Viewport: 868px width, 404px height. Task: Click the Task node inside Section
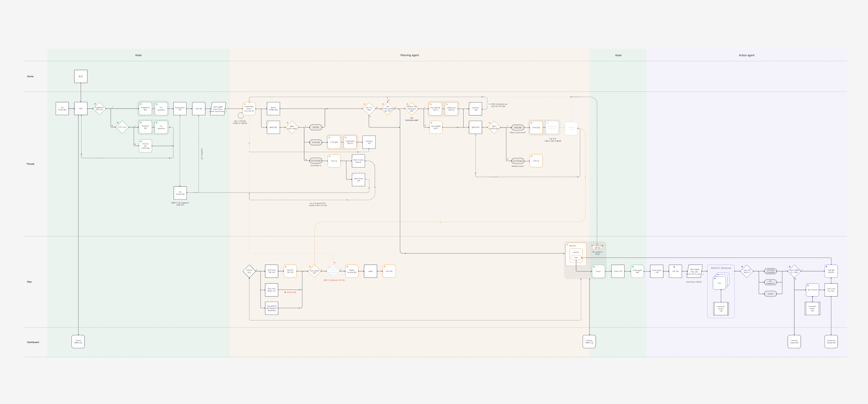pos(576,258)
